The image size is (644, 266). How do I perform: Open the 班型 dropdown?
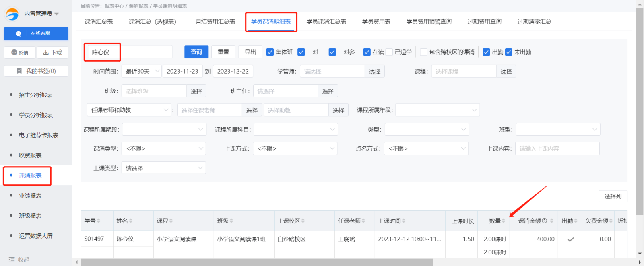pos(558,129)
